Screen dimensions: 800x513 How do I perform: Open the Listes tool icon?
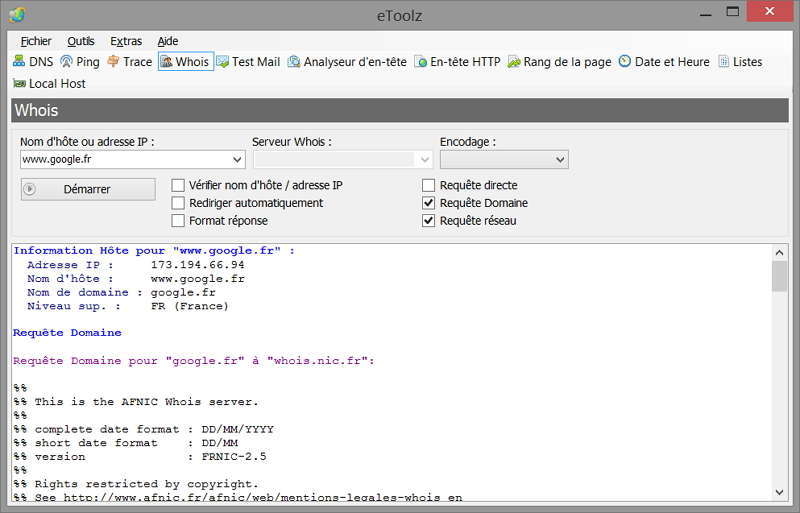723,62
